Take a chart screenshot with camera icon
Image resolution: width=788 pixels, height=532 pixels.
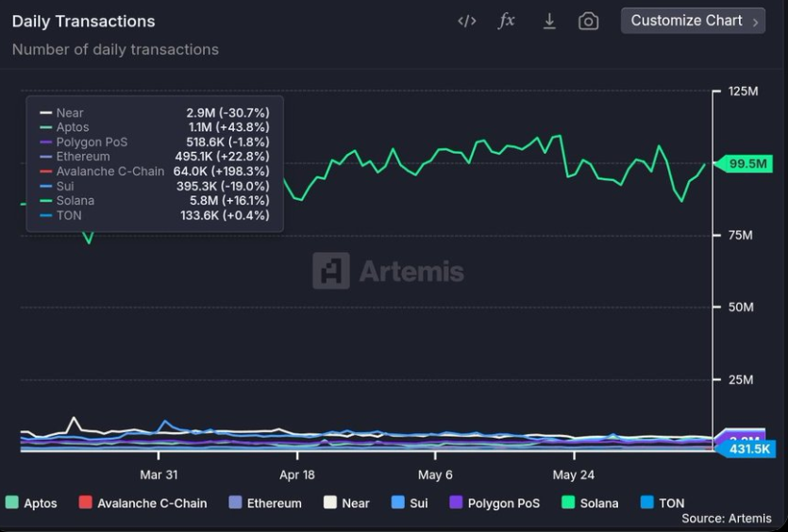[x=588, y=21]
